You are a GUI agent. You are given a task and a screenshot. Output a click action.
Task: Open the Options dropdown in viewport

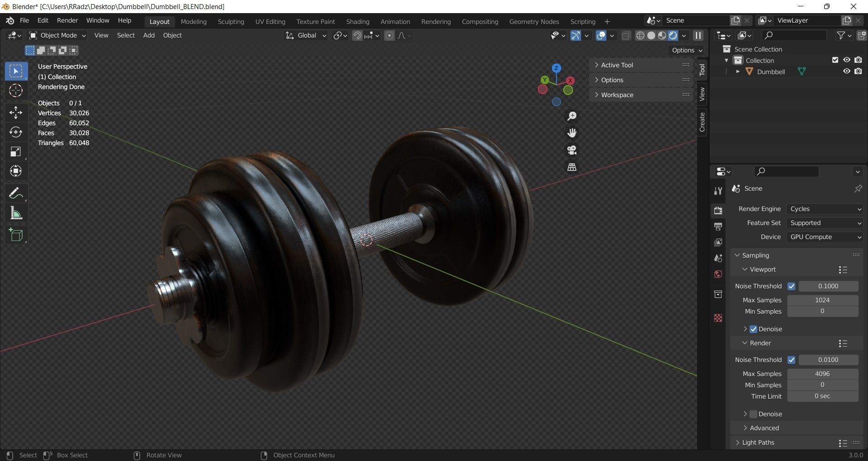point(686,50)
